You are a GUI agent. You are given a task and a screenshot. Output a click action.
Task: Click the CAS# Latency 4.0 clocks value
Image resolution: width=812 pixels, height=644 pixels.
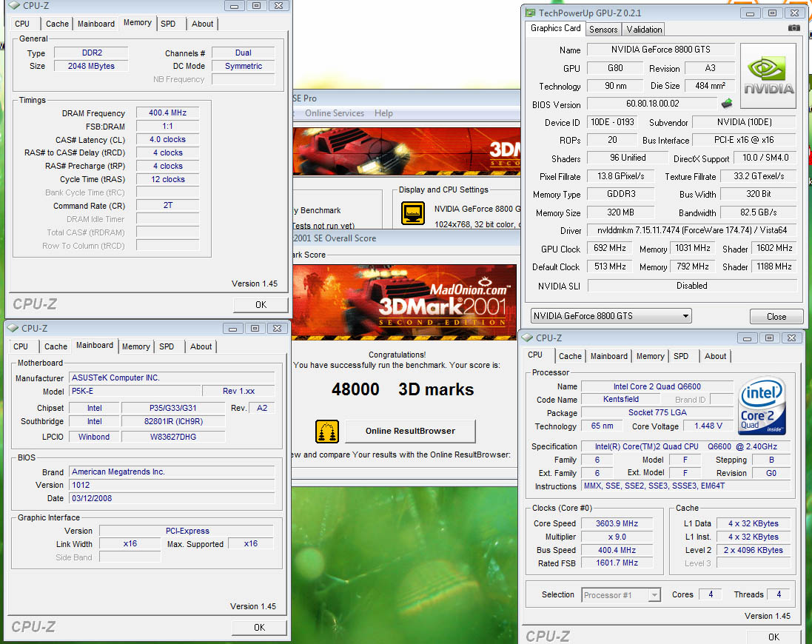tap(167, 139)
